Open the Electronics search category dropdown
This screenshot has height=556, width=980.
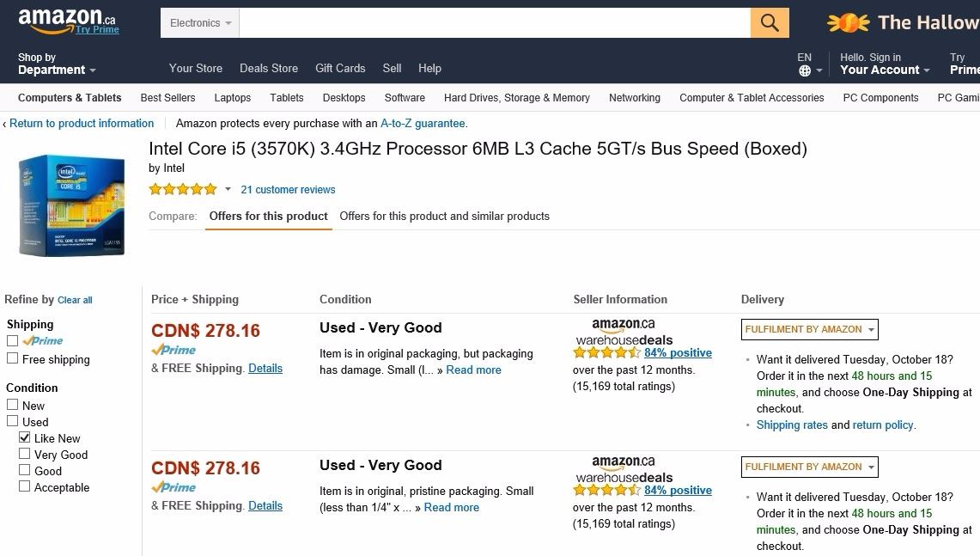[x=200, y=23]
